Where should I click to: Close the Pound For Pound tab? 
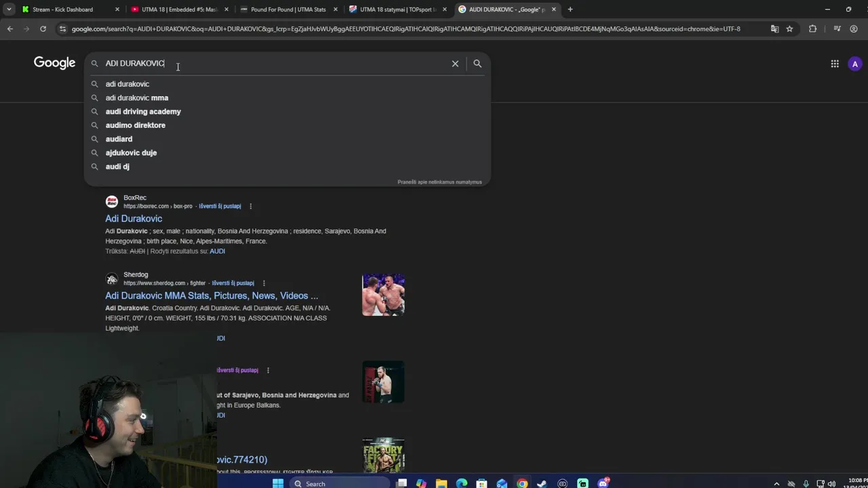tap(335, 9)
